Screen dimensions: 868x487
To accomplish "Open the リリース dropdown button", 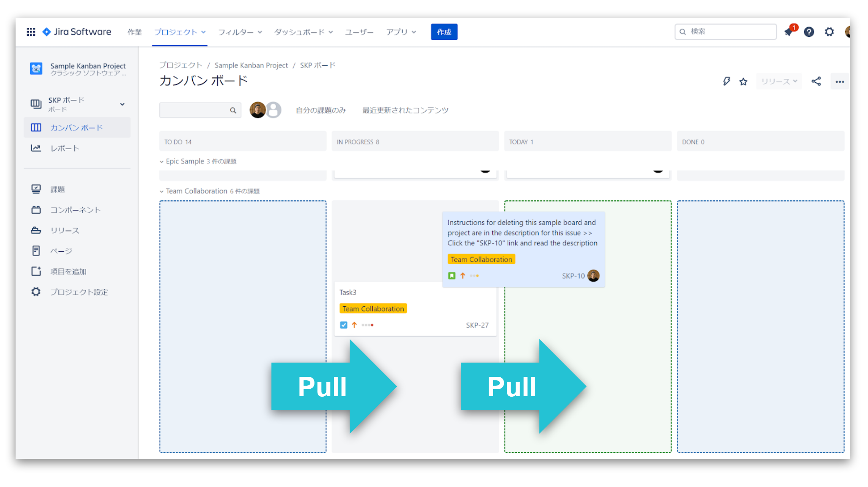I will (779, 82).
